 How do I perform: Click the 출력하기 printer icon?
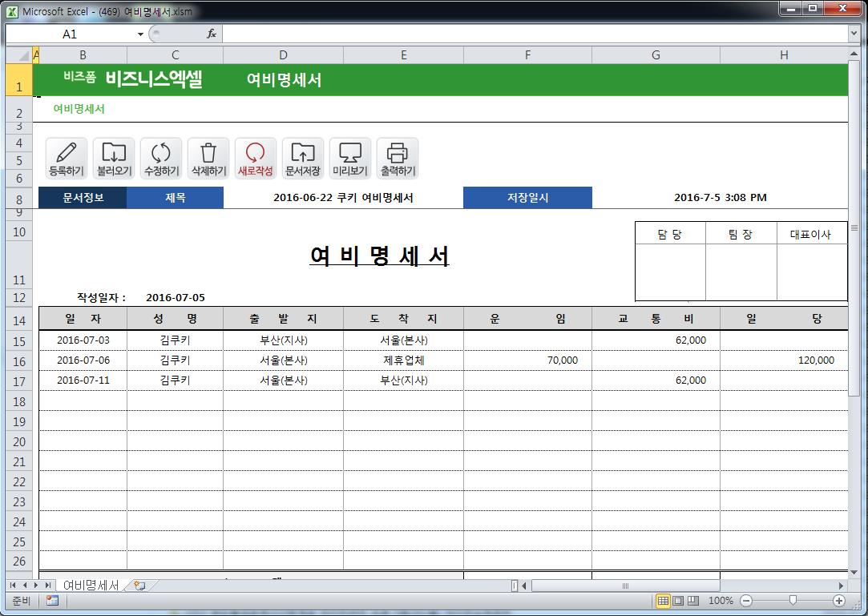point(398,158)
